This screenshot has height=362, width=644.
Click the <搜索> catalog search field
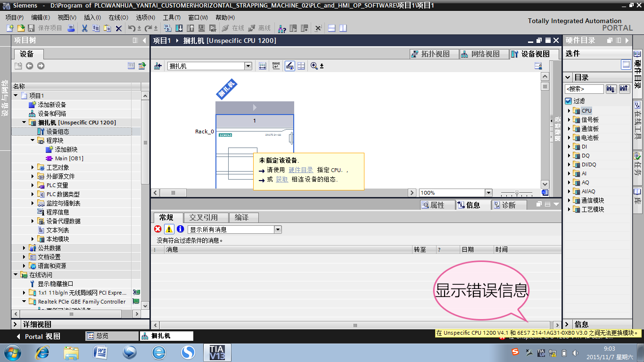[x=584, y=89]
